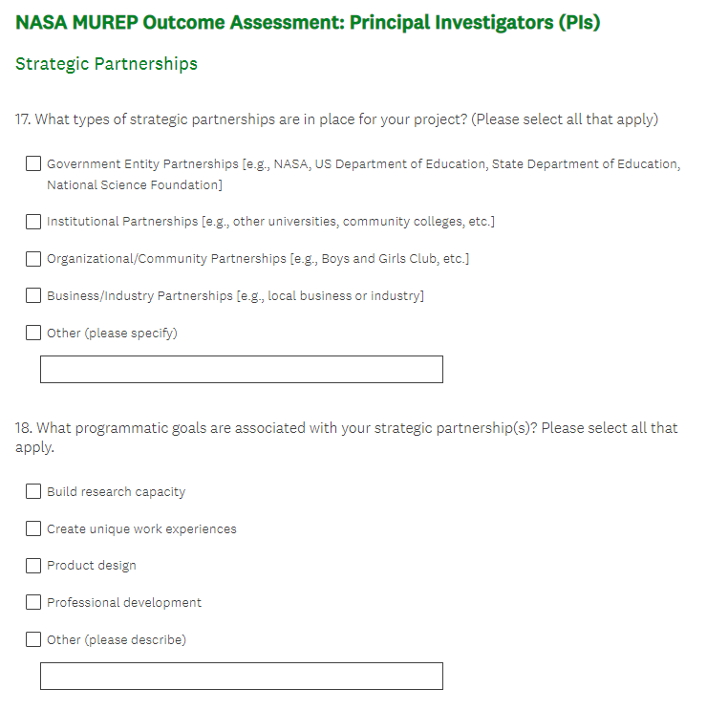Check the Government Entity Partnerships checkbox
This screenshot has width=728, height=711.
33,164
